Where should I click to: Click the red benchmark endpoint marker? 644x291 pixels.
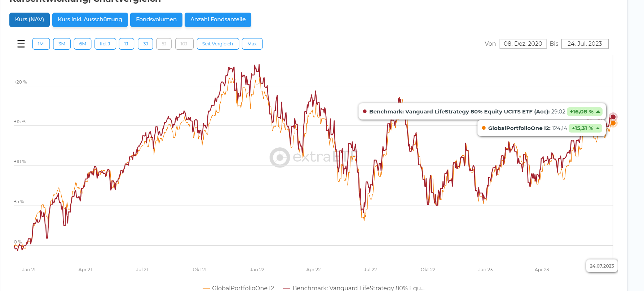pos(613,117)
